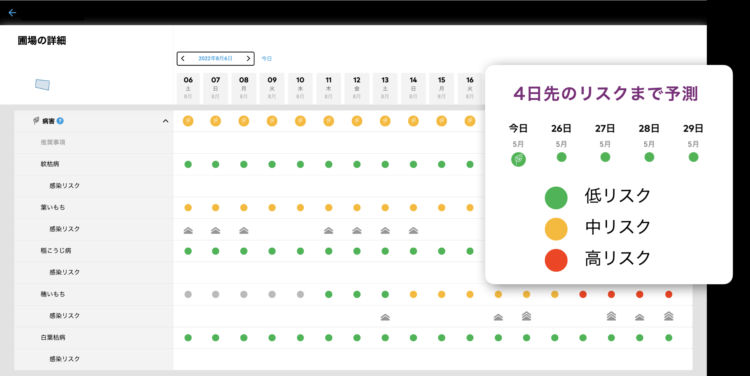Click 病害 summary icon under day 16

[470, 121]
